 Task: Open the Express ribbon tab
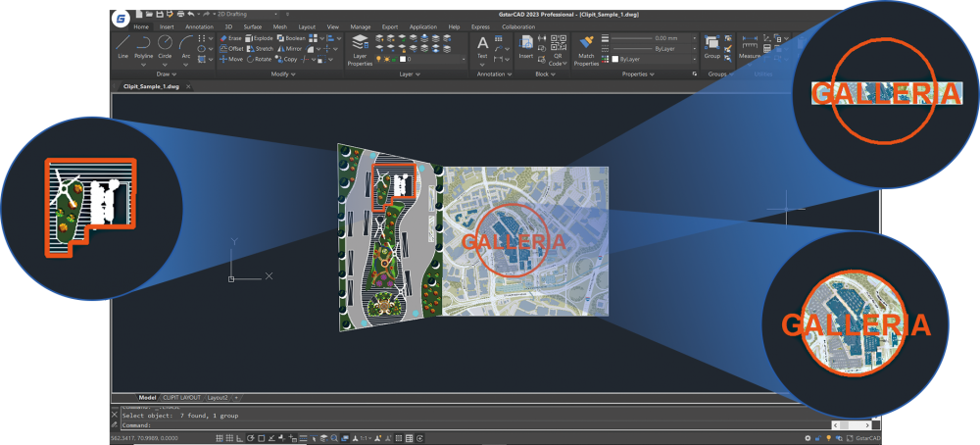point(480,26)
